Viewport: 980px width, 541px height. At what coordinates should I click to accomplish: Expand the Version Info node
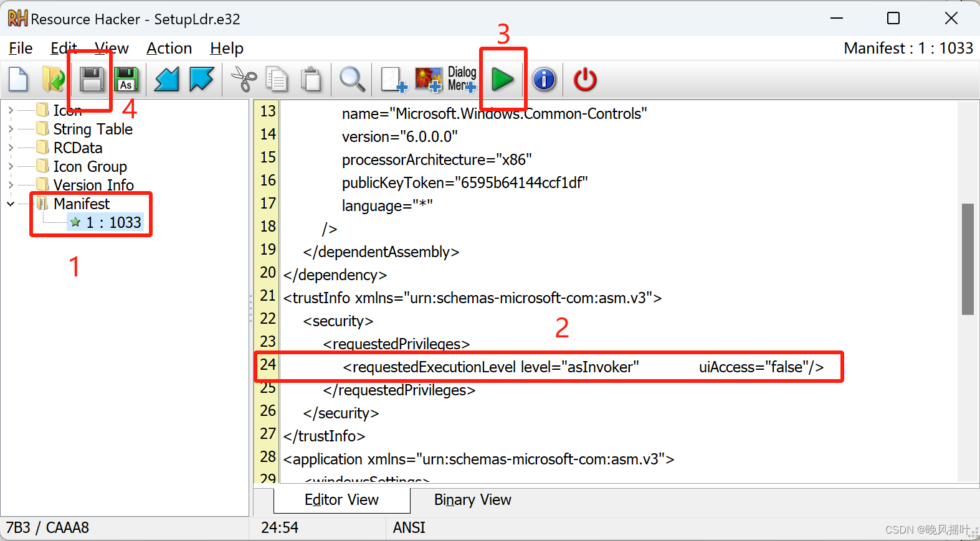[11, 185]
